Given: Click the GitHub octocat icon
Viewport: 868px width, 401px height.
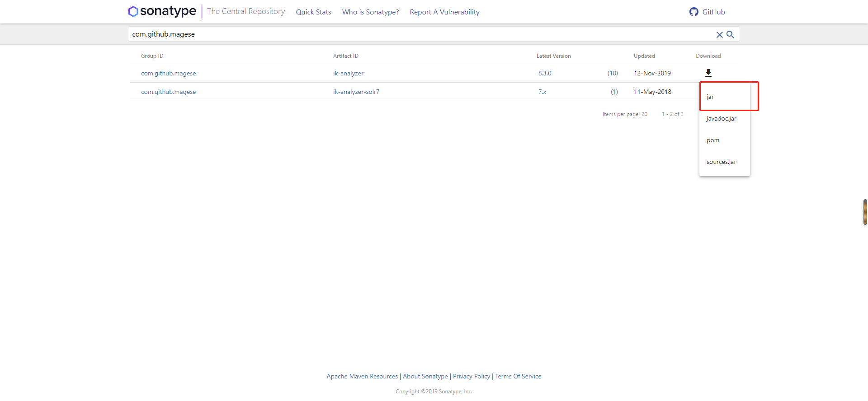Looking at the screenshot, I should pos(694,12).
